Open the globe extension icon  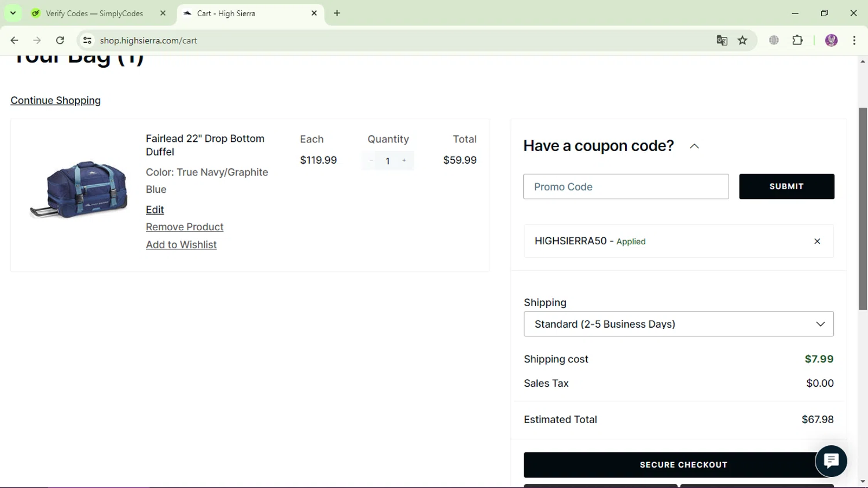(x=774, y=41)
